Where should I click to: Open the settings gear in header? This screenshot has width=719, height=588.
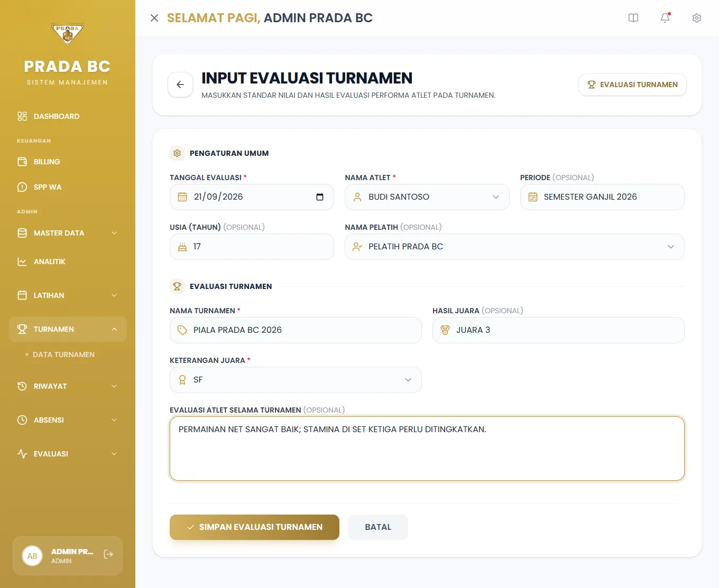click(x=697, y=18)
